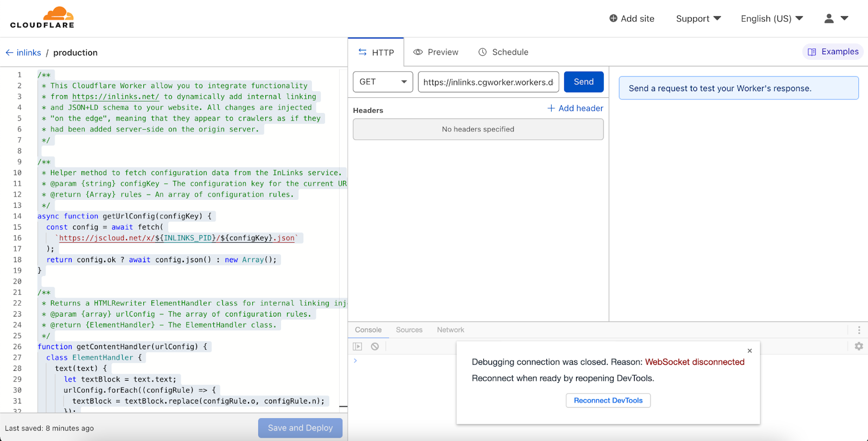
Task: Click the urlConfig.forEach code line
Action: pos(139,390)
